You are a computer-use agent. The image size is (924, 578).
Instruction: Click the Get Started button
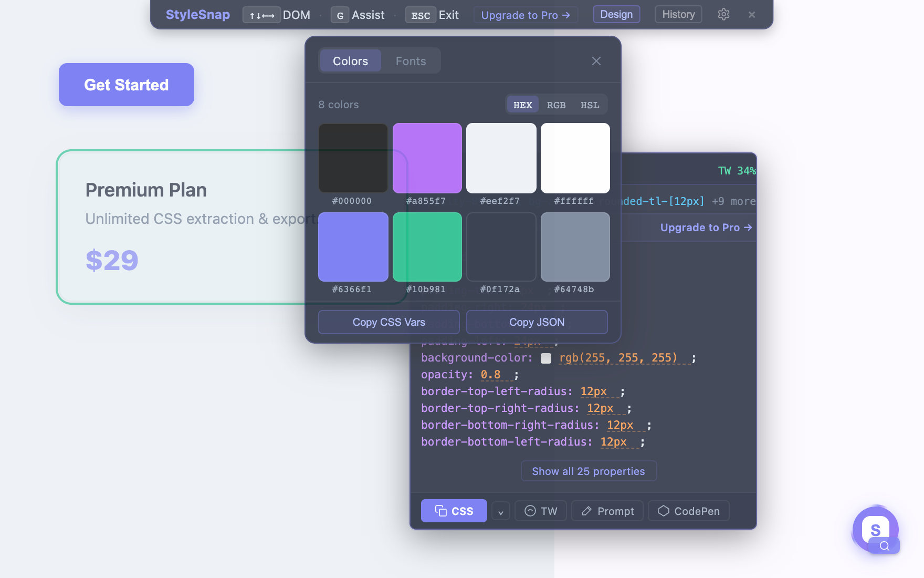127,85
